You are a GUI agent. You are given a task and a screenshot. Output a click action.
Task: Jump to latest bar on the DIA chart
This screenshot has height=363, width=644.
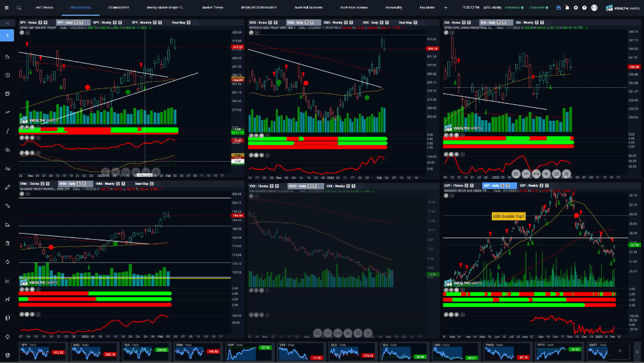(x=566, y=174)
